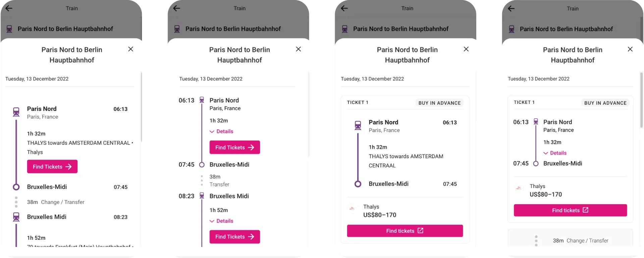Image resolution: width=644 pixels, height=258 pixels.
Task: Click back arrow in fourth panel header
Action: pos(511,8)
